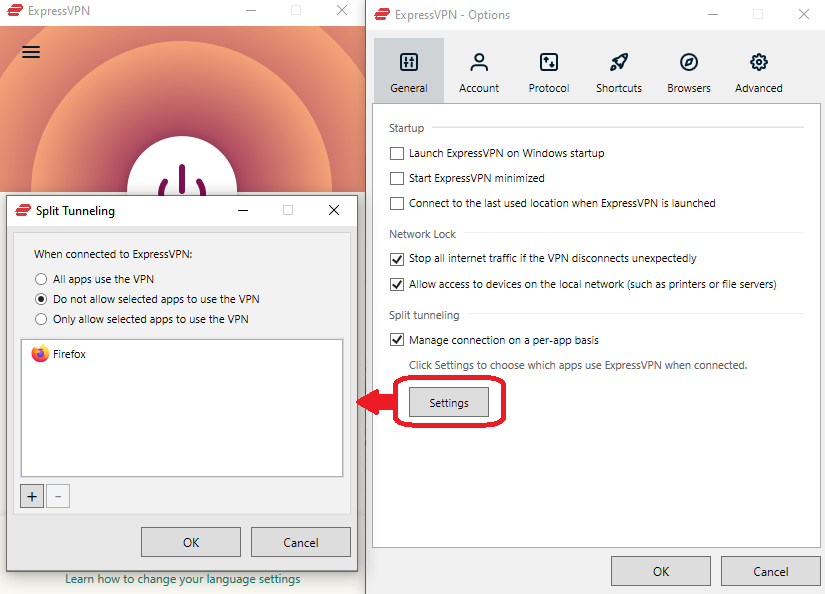Select All apps use the VPN

pyautogui.click(x=41, y=279)
